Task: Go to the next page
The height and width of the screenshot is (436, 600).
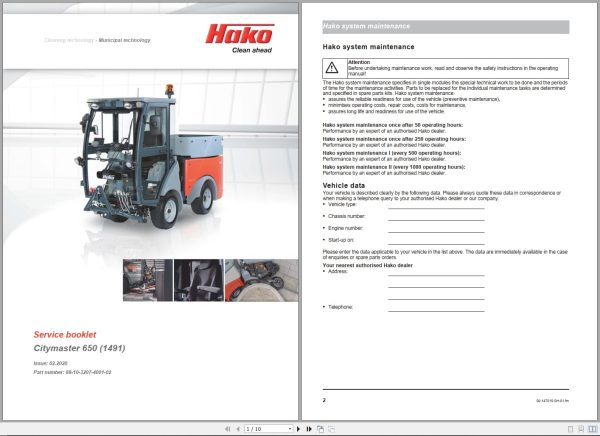Action: 298,429
